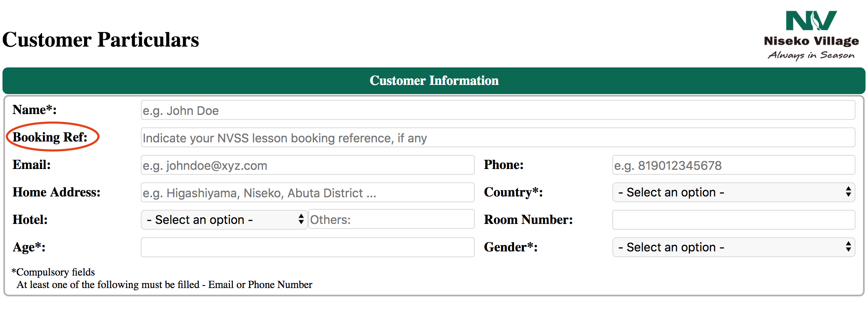Open the Gender dropdown
This screenshot has width=868, height=313.
[x=733, y=247]
